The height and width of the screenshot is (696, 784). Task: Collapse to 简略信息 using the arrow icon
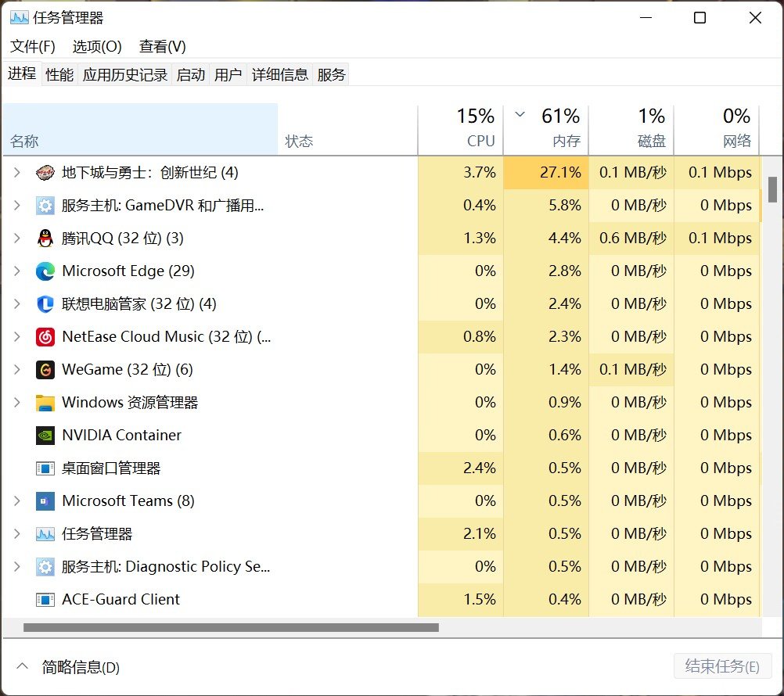pyautogui.click(x=22, y=666)
